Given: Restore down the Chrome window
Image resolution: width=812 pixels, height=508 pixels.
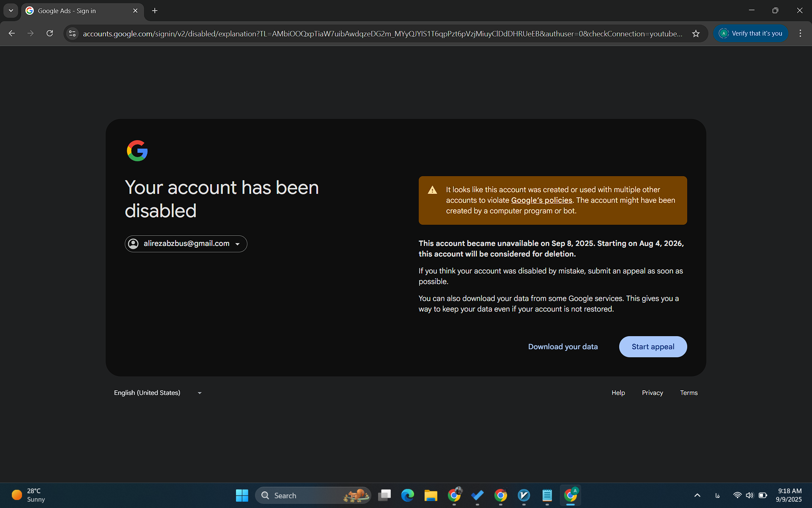Looking at the screenshot, I should (775, 10).
